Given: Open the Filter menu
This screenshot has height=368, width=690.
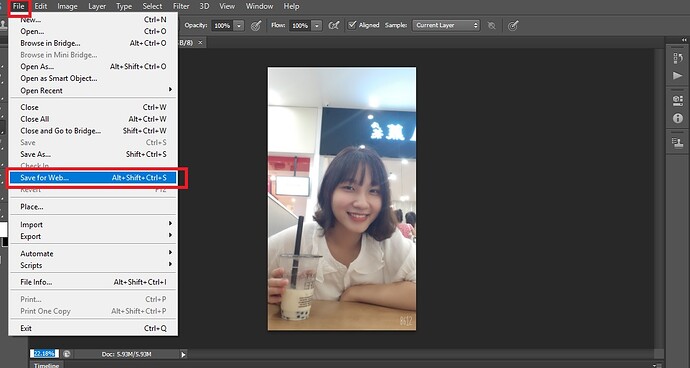Looking at the screenshot, I should point(181,6).
